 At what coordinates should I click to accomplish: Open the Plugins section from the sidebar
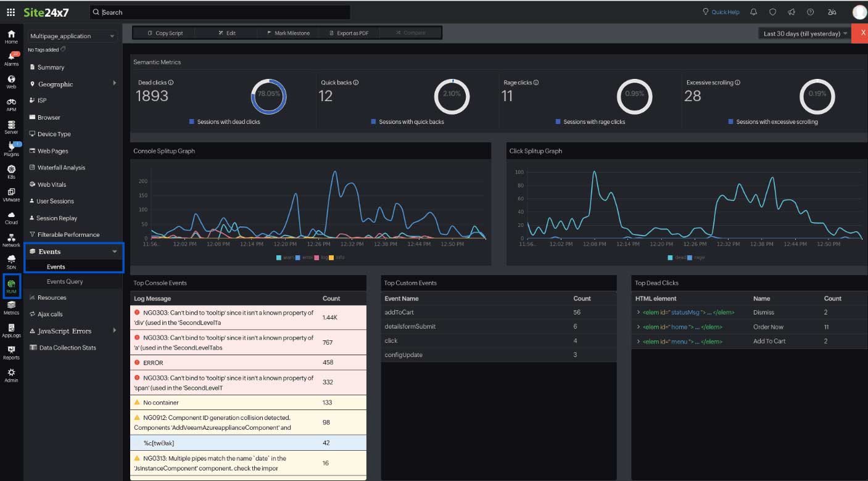click(10, 149)
